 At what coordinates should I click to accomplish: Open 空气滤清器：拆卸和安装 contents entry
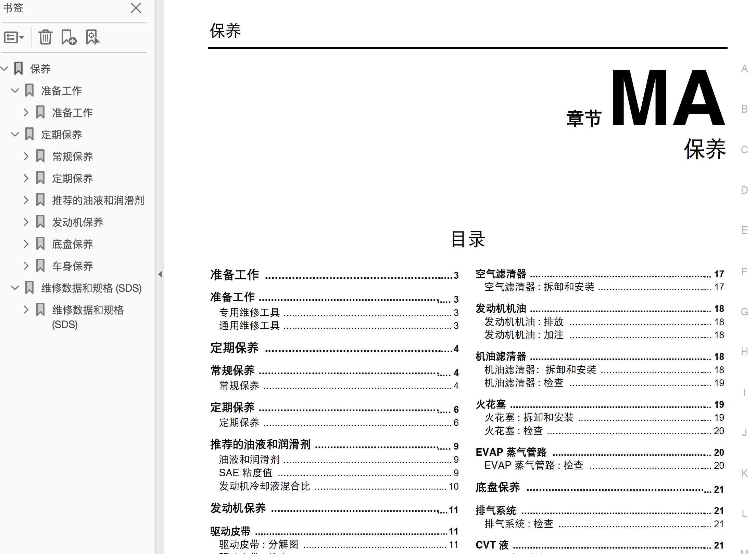click(604, 287)
